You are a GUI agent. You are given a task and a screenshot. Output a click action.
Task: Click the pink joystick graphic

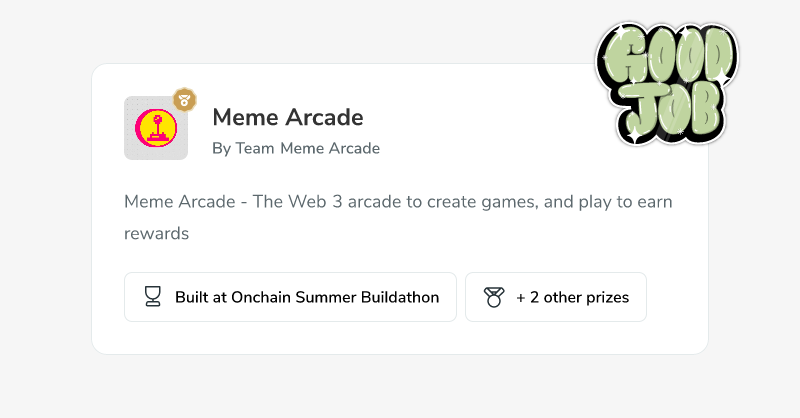(x=157, y=128)
